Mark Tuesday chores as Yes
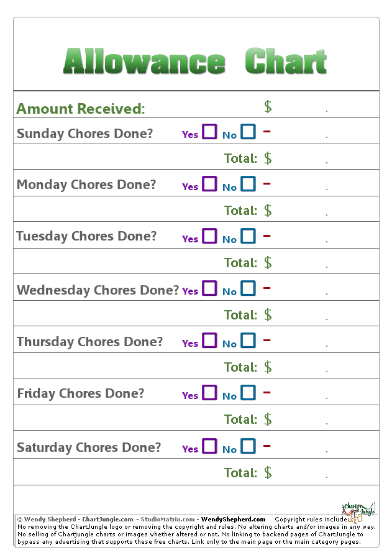The width and height of the screenshot is (392, 550). (210, 236)
